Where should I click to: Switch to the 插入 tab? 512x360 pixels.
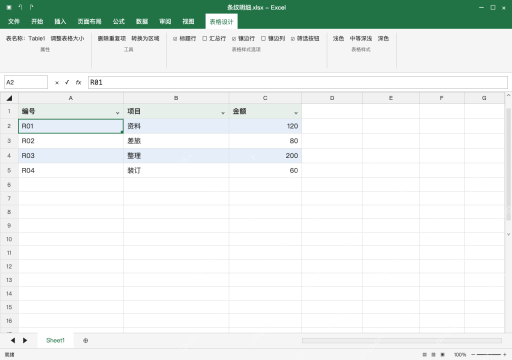(60, 21)
